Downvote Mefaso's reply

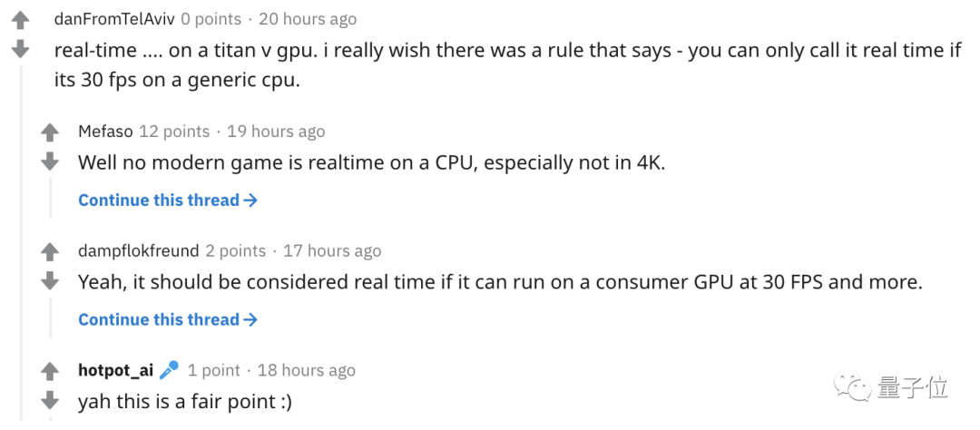[x=50, y=161]
